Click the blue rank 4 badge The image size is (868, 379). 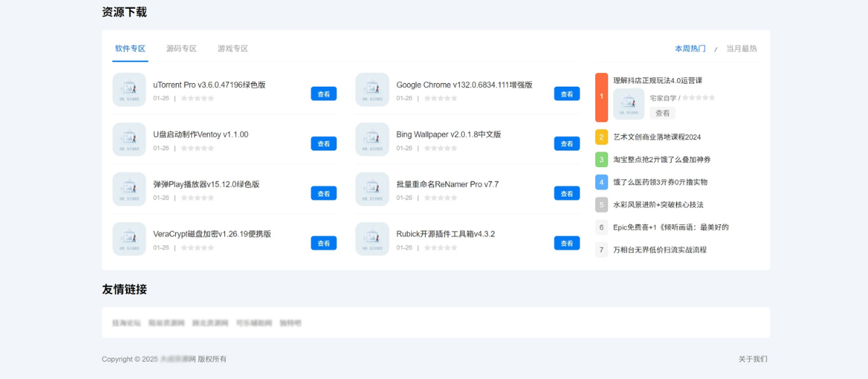pos(601,182)
